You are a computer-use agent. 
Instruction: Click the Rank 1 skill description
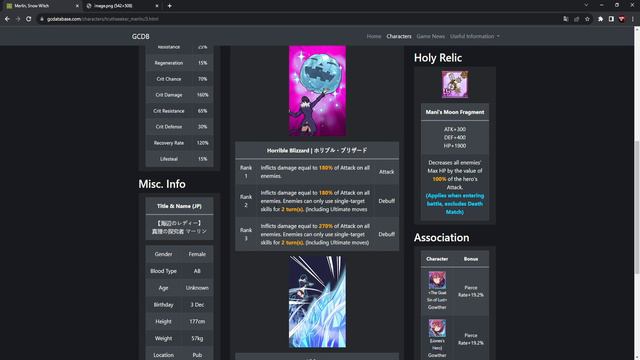point(315,172)
